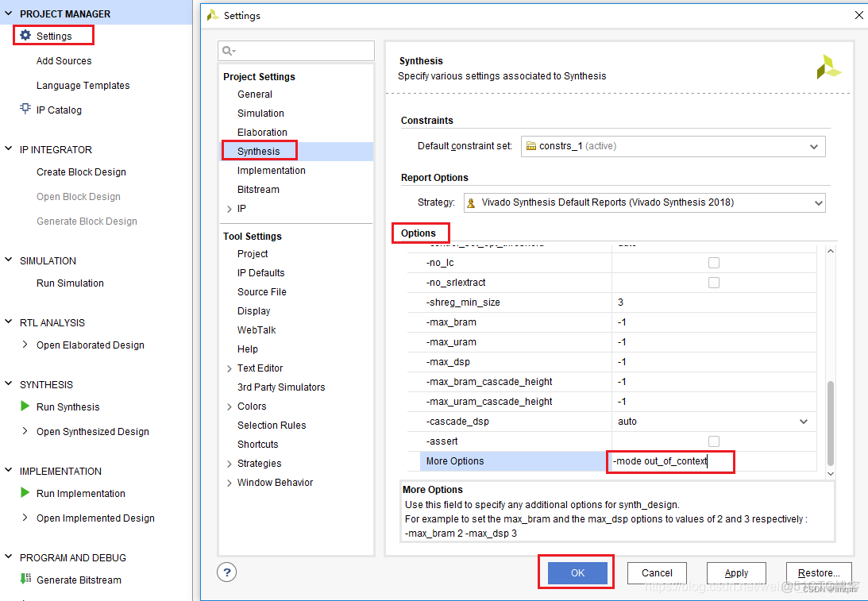Viewport: 868px width, 601px height.
Task: Click the folder icon beside constrs_1
Action: point(530,146)
